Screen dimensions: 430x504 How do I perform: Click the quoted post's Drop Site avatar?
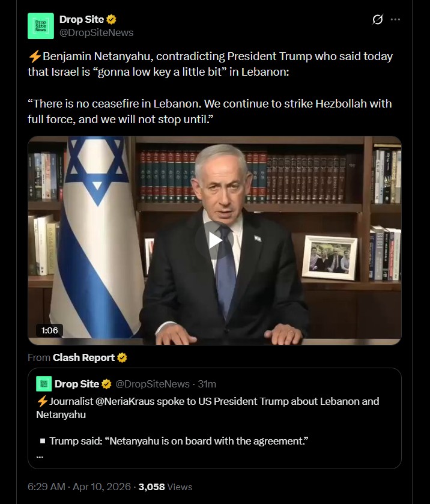(44, 384)
